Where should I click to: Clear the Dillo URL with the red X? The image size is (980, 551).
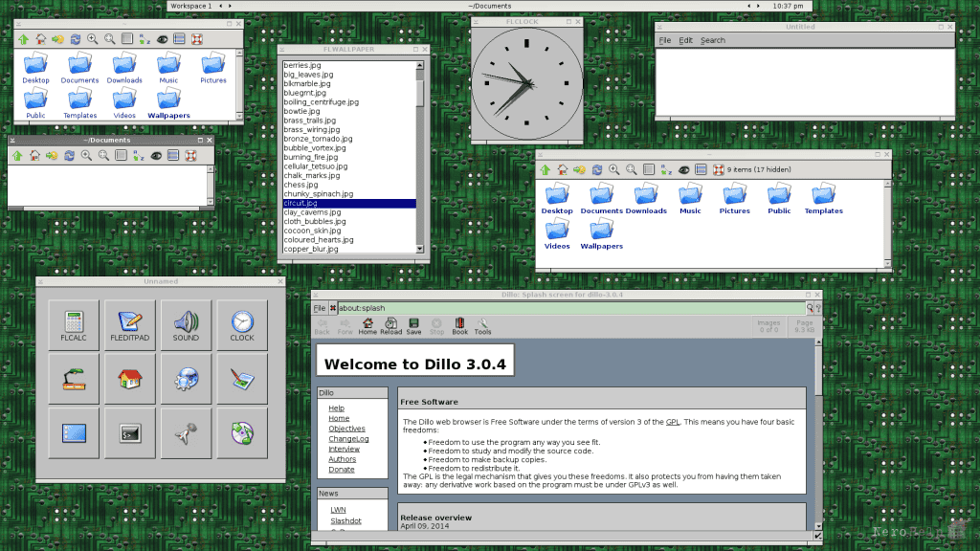pos(332,308)
